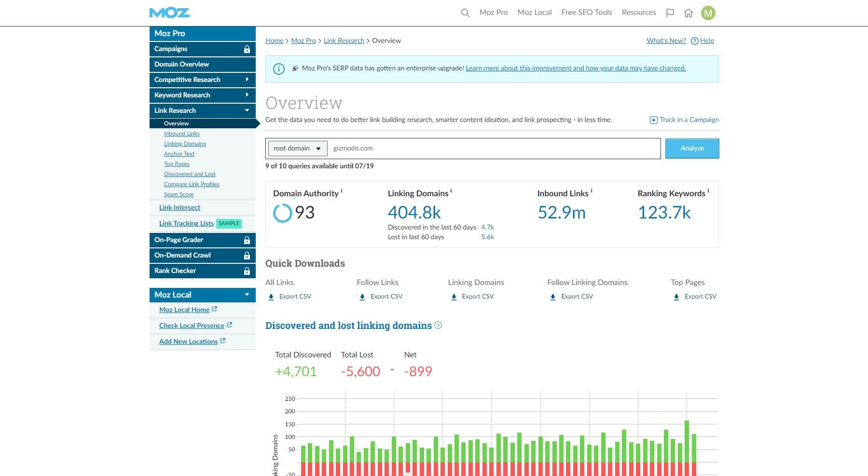Screen dimensions: 868x476
Task: Click the Rank Checker lock icon
Action: [x=247, y=271]
